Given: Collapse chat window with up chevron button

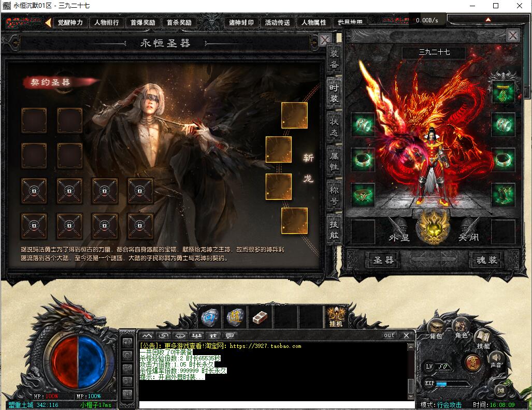Looking at the screenshot, I should click(147, 335).
